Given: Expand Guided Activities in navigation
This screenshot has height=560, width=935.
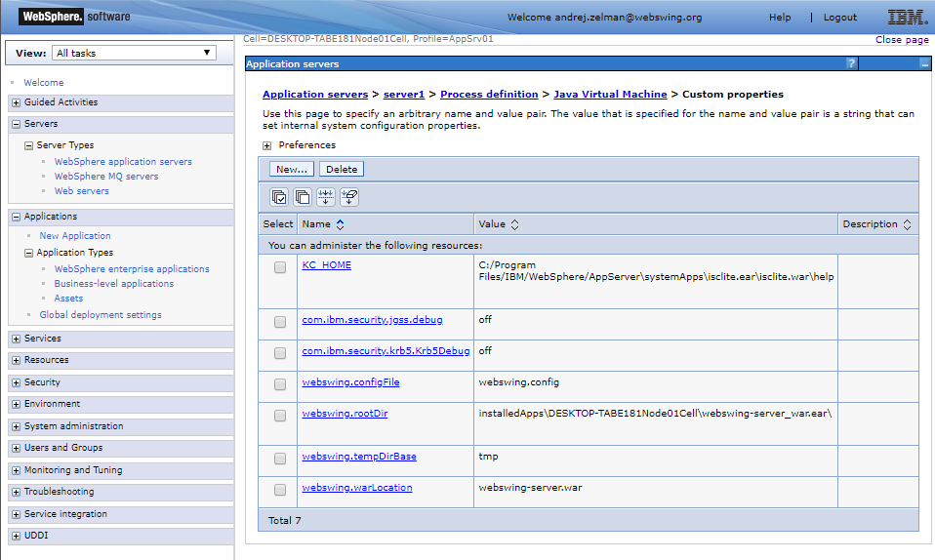Looking at the screenshot, I should tap(16, 102).
